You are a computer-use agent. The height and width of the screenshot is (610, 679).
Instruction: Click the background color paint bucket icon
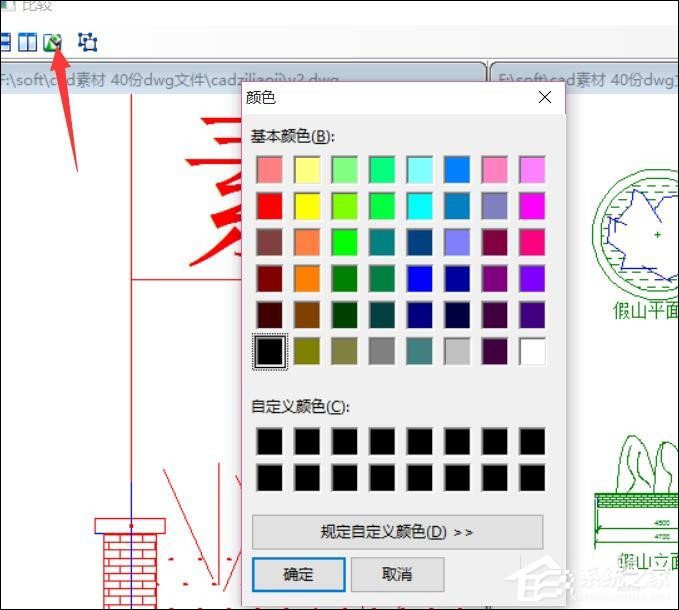click(53, 42)
